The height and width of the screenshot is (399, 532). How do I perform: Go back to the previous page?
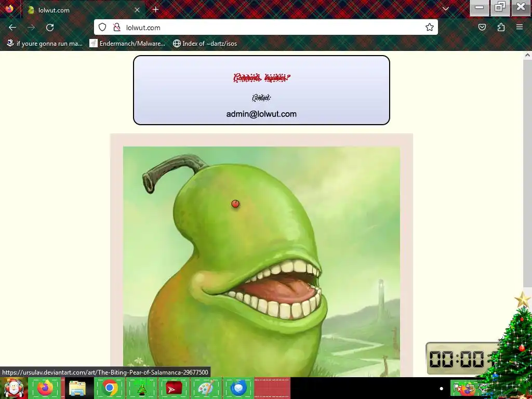[x=12, y=28]
